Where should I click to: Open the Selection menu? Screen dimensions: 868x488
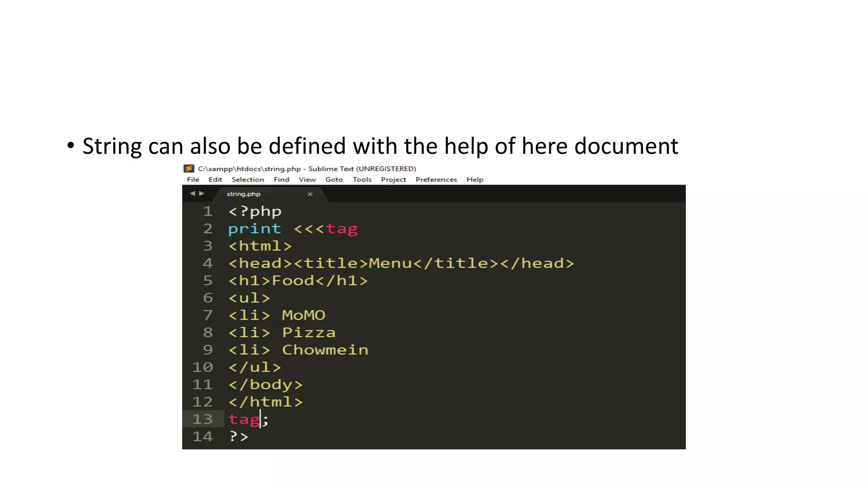pos(248,180)
